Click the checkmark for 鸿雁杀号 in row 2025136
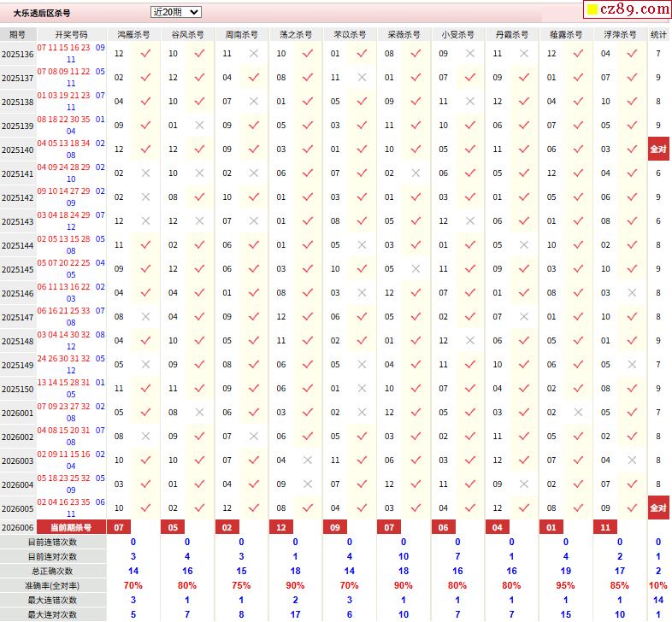The image size is (672, 622). [145, 53]
